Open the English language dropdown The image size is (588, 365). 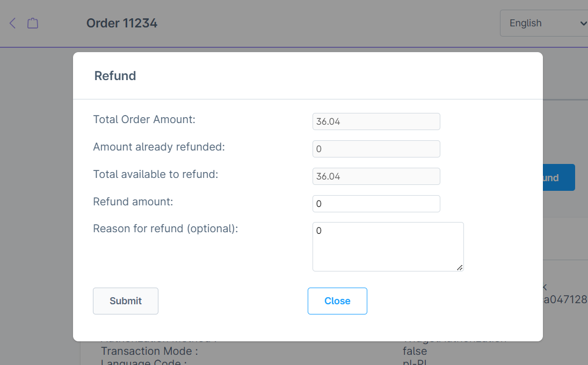point(543,23)
